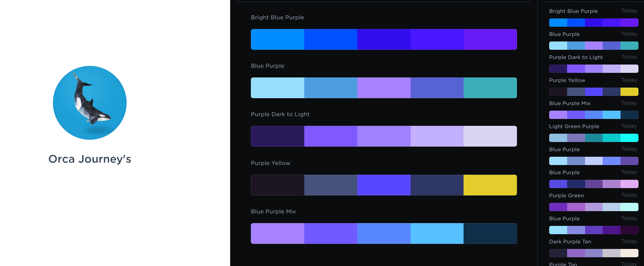644x266 pixels.
Task: Pick the teal swatch in main Blue Purple palette
Action: pyautogui.click(x=490, y=88)
